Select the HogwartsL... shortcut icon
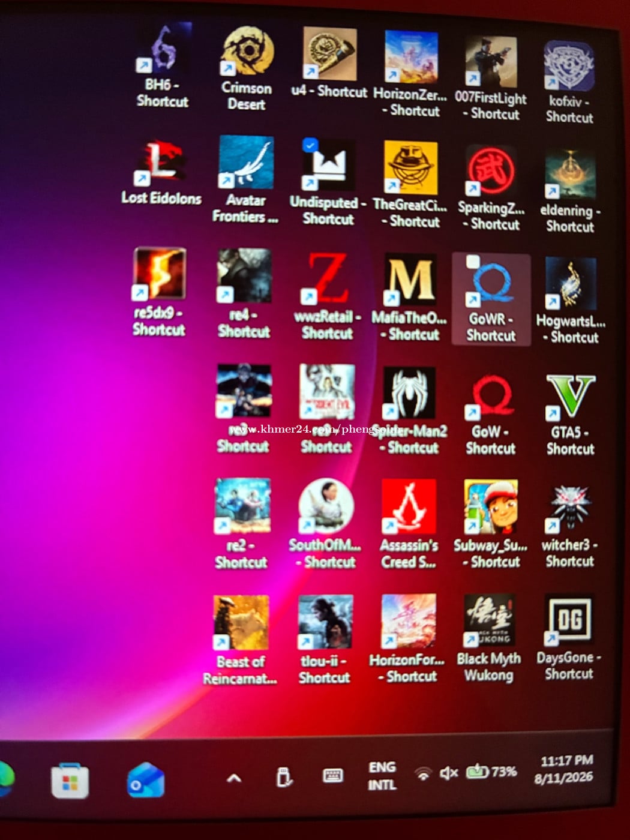The height and width of the screenshot is (840, 630). (571, 283)
